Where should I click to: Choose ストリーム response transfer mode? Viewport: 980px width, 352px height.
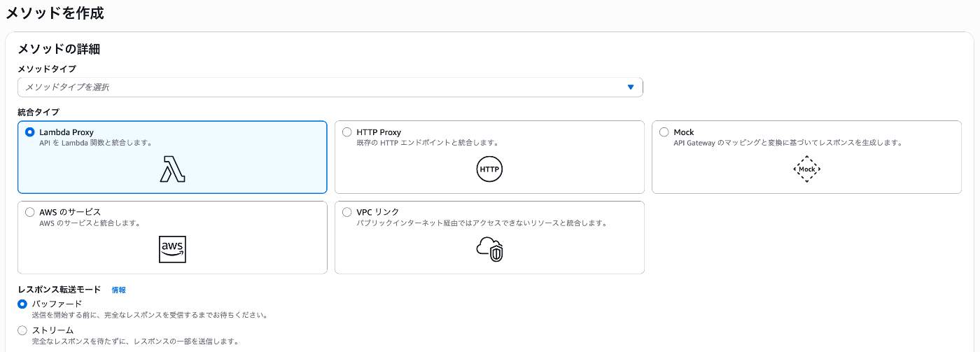coord(22,330)
